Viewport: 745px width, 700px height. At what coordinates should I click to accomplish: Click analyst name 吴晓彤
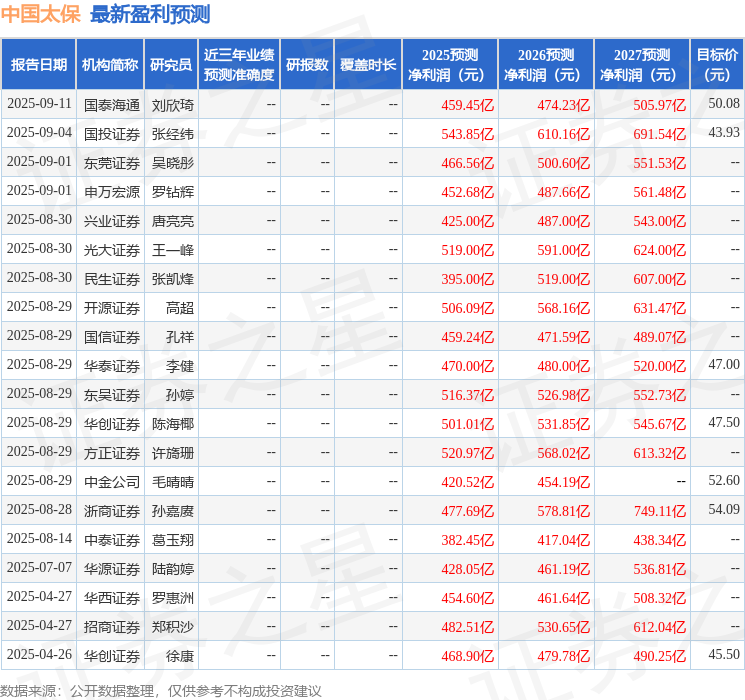172,163
